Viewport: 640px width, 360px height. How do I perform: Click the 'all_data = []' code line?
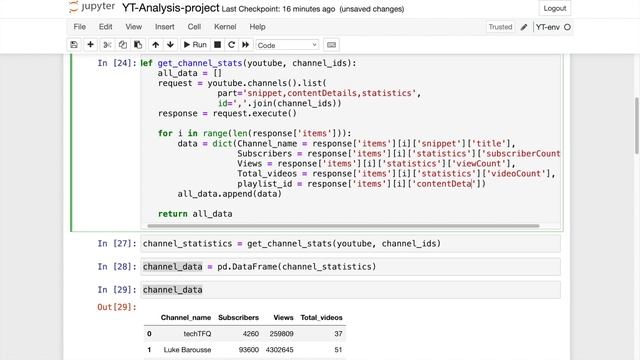pyautogui.click(x=190, y=73)
